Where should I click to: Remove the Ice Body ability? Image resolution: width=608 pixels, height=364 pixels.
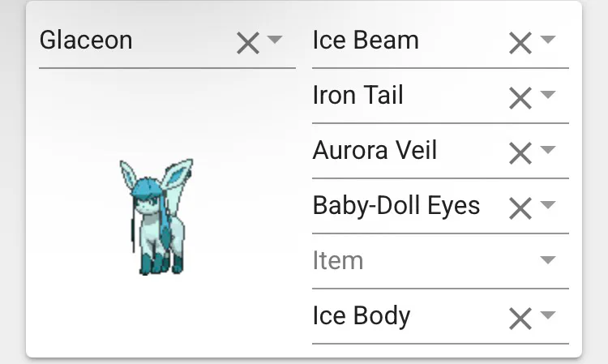point(520,319)
